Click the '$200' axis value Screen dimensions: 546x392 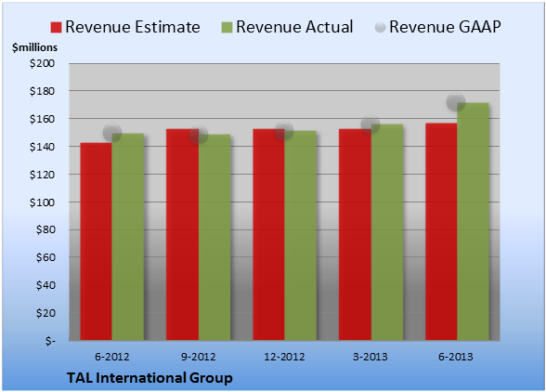(x=42, y=63)
